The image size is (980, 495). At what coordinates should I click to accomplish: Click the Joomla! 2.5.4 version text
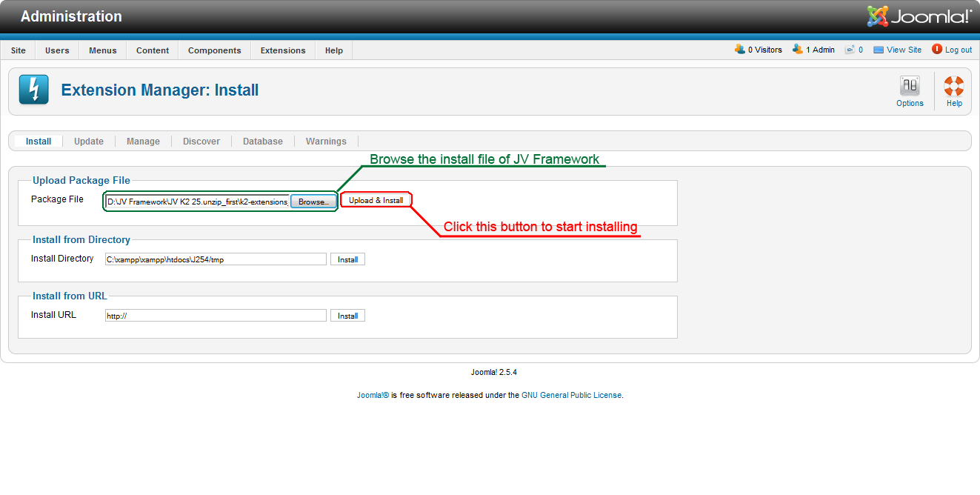[x=494, y=373]
